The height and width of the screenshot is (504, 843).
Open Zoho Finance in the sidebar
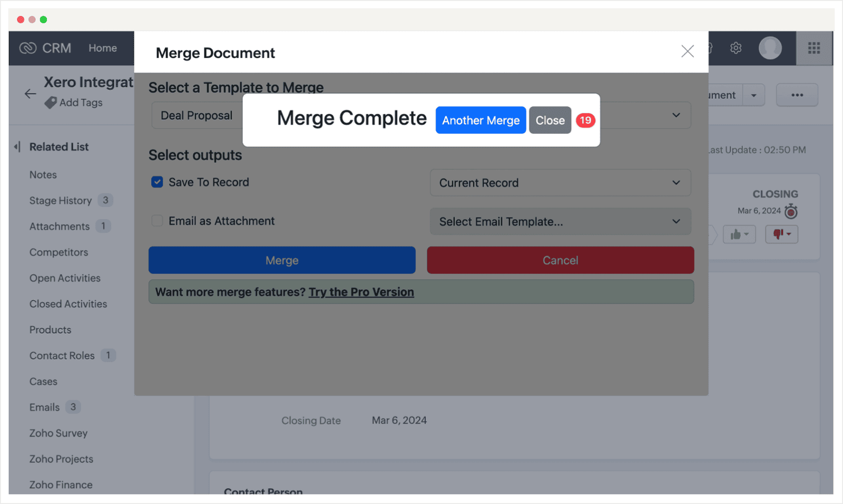61,485
